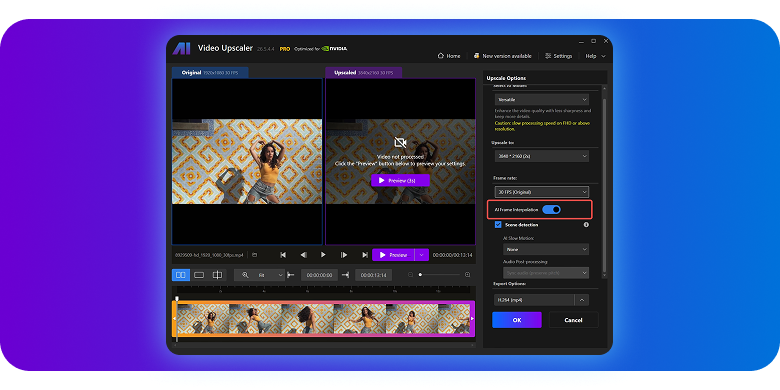780x390 pixels.
Task: Open the Frame rate dropdown
Action: point(542,192)
